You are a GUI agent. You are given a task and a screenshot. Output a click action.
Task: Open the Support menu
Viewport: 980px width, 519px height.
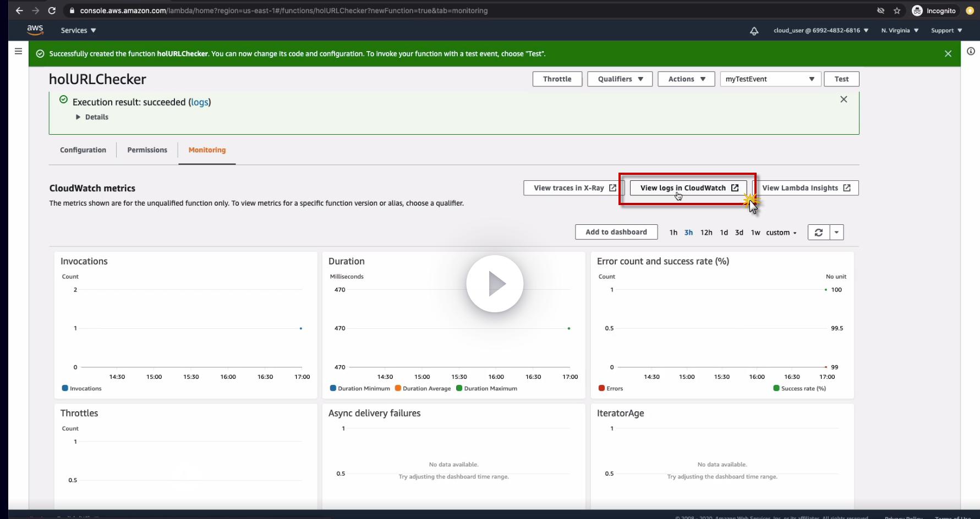[946, 30]
